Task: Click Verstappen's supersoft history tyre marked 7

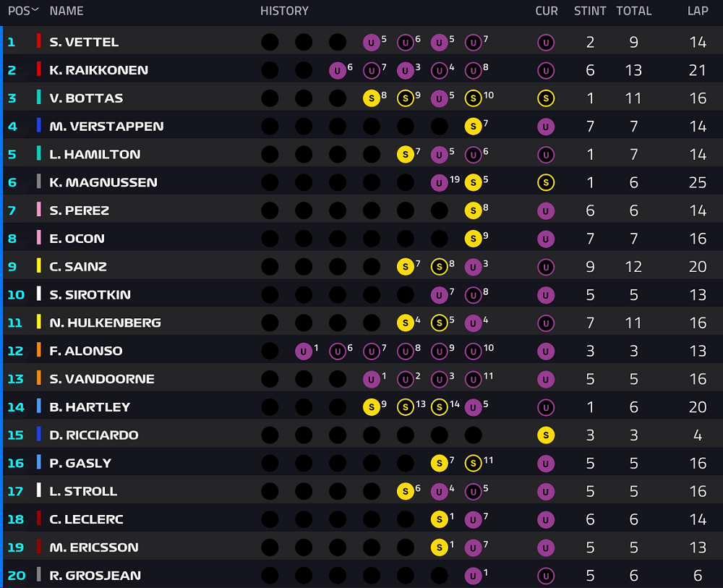Action: click(473, 127)
